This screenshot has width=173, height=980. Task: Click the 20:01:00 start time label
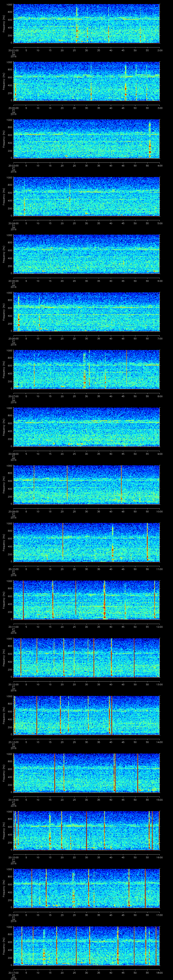(x=13, y=50)
